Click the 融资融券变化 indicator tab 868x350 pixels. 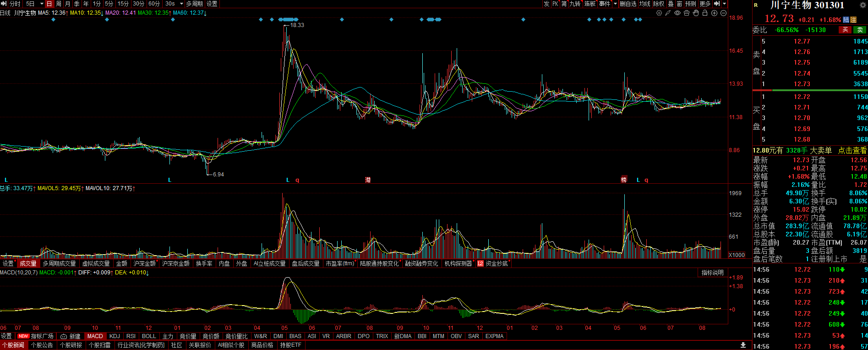[421, 264]
